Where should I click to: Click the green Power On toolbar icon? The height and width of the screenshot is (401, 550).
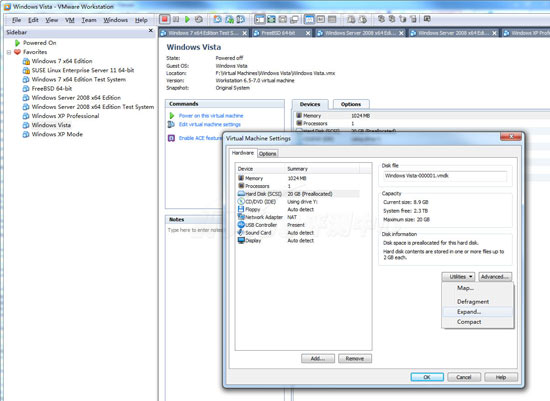coord(187,19)
